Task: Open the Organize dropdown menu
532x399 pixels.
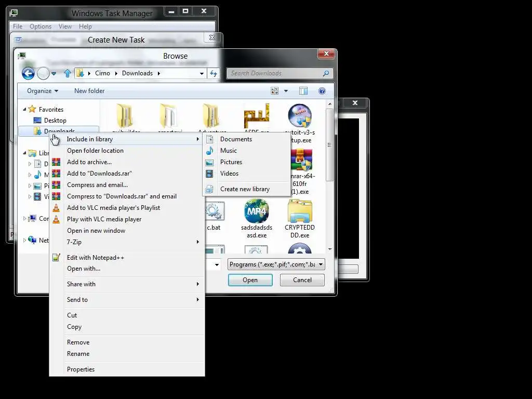Action: point(43,91)
